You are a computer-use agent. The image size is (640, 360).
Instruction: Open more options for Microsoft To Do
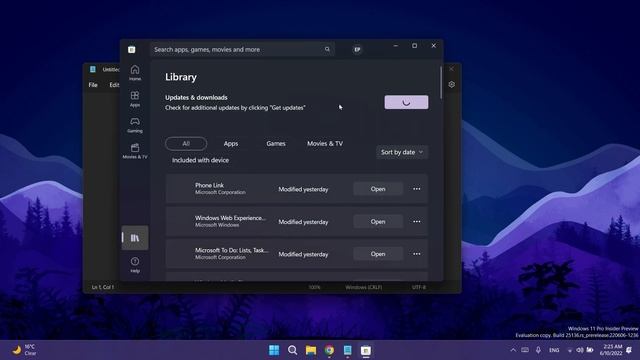point(416,254)
